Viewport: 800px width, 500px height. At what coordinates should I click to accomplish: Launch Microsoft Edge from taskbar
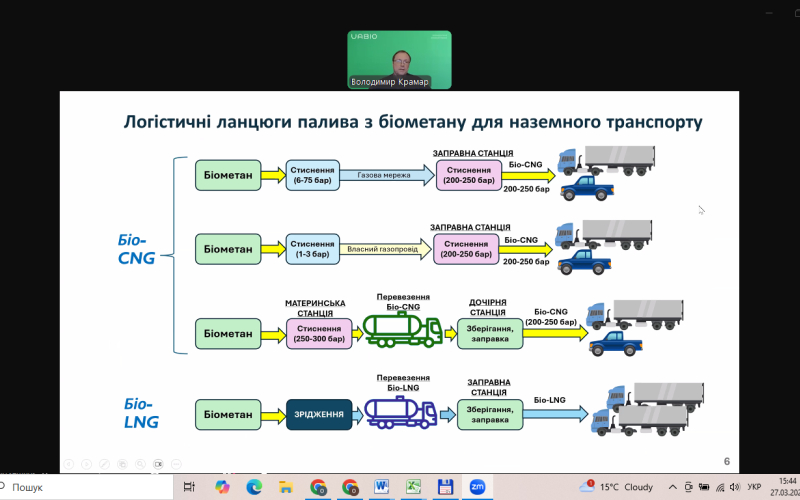click(x=254, y=487)
